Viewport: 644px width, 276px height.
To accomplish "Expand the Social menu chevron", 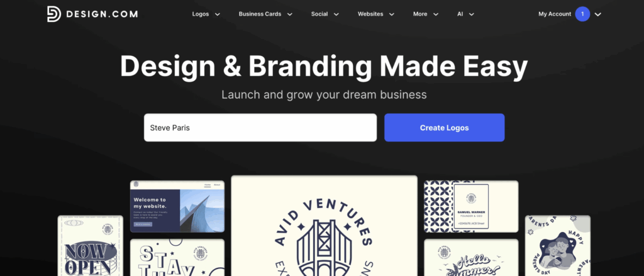I will point(336,14).
